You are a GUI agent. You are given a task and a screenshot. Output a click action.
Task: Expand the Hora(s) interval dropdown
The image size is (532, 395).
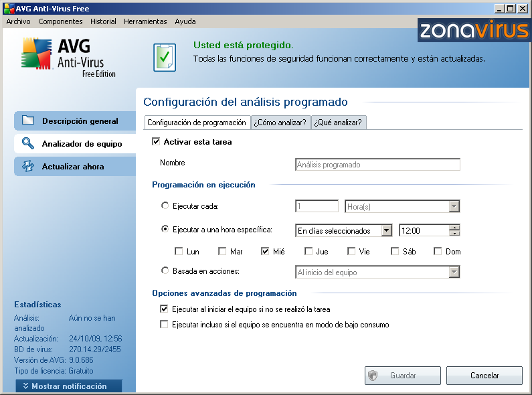tap(454, 207)
